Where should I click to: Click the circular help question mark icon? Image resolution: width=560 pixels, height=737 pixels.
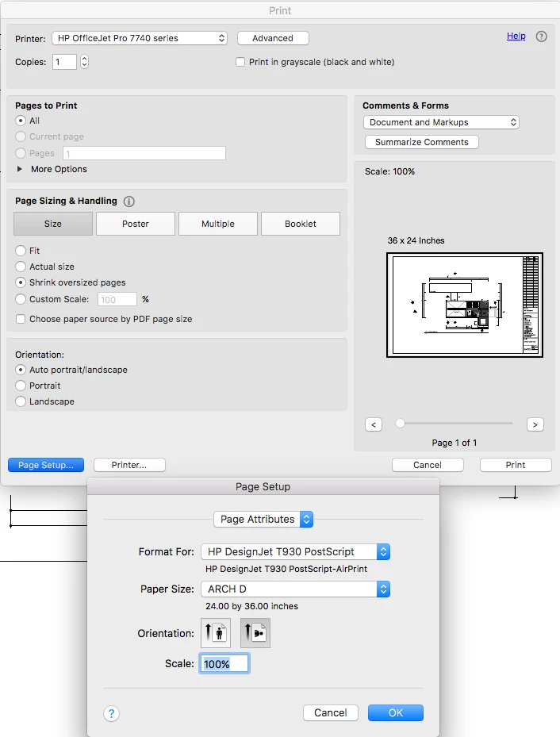tap(541, 36)
